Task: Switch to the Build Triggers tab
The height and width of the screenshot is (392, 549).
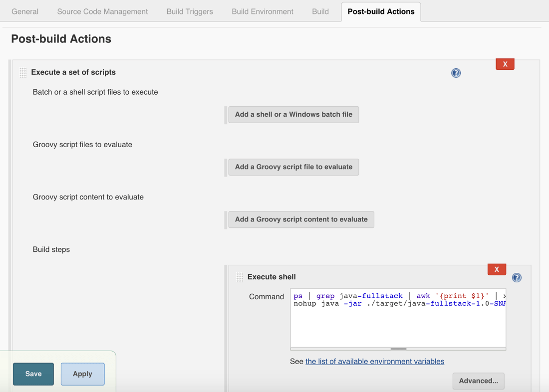Action: [189, 11]
